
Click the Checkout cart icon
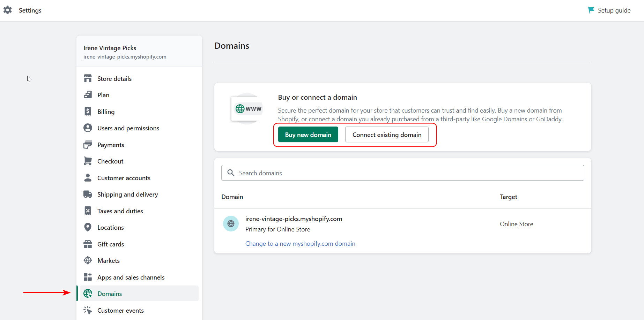(88, 161)
